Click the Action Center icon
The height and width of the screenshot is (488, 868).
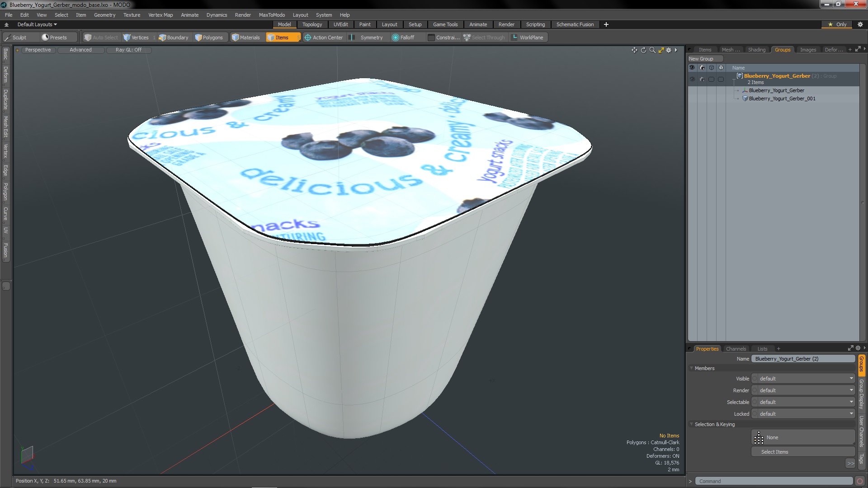tap(307, 38)
